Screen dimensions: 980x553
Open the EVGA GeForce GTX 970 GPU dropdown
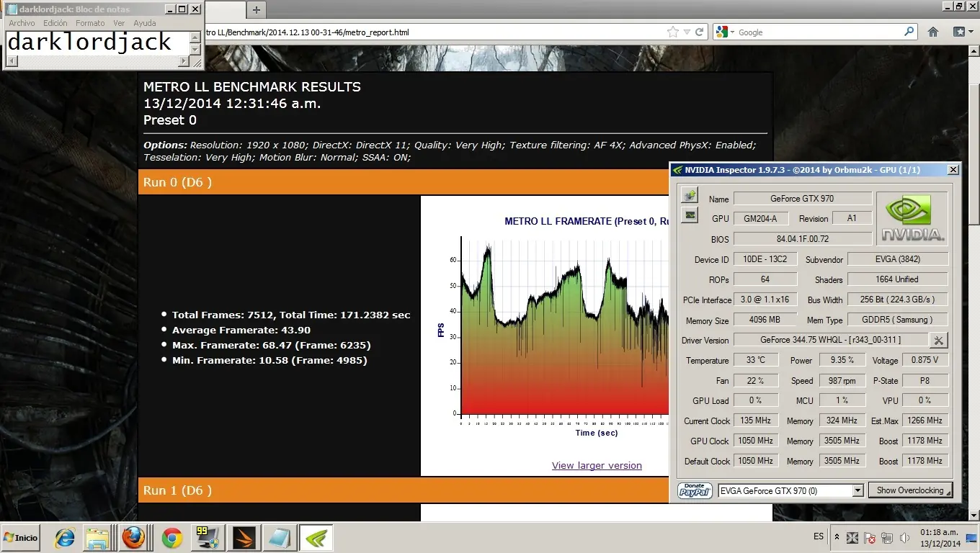pos(790,490)
